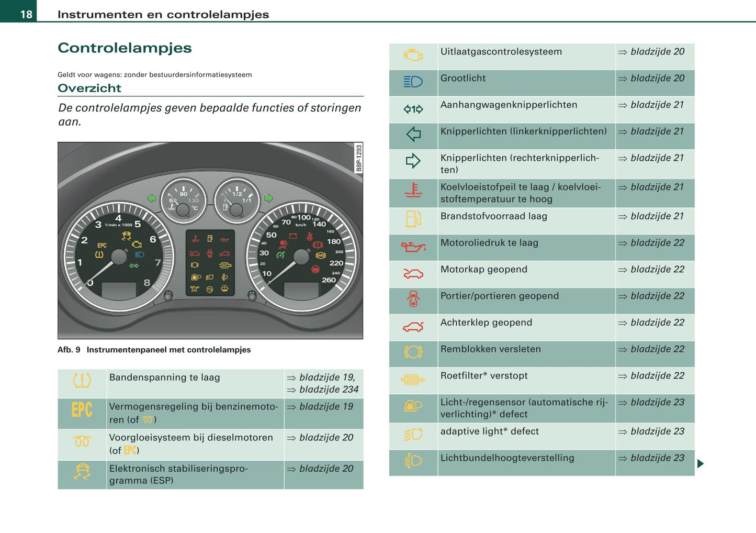The image size is (756, 533).
Task: Click the Overzicht subheading
Action: [x=89, y=88]
